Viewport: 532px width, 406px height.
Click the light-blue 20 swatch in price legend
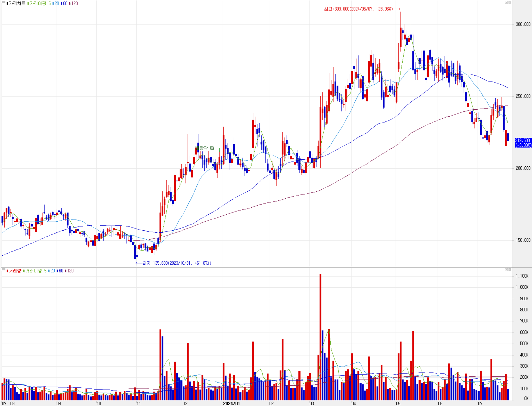(x=53, y=3)
